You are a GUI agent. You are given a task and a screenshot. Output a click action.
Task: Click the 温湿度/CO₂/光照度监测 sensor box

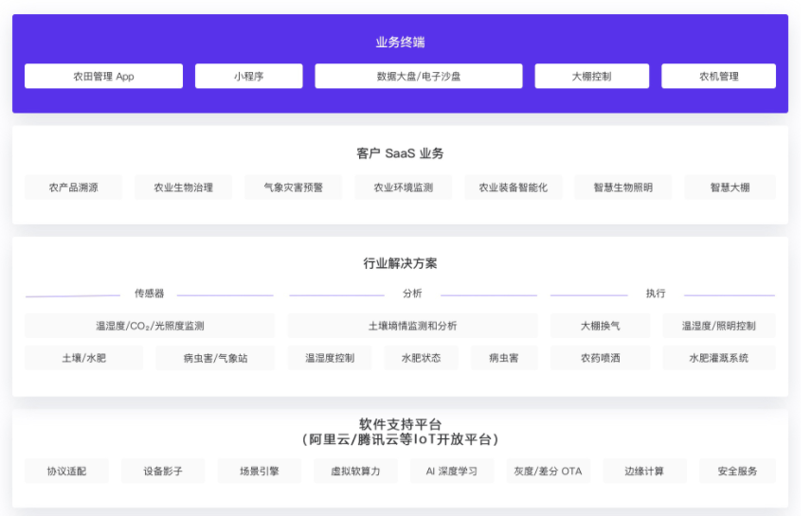pyautogui.click(x=150, y=326)
